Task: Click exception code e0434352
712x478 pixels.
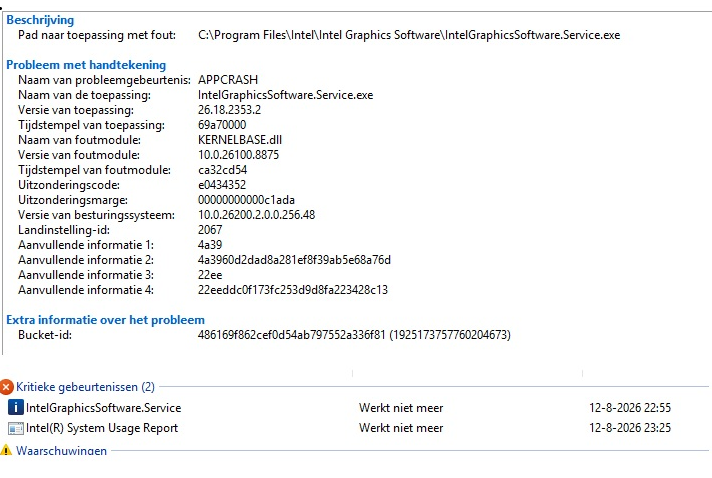Action: [x=222, y=185]
